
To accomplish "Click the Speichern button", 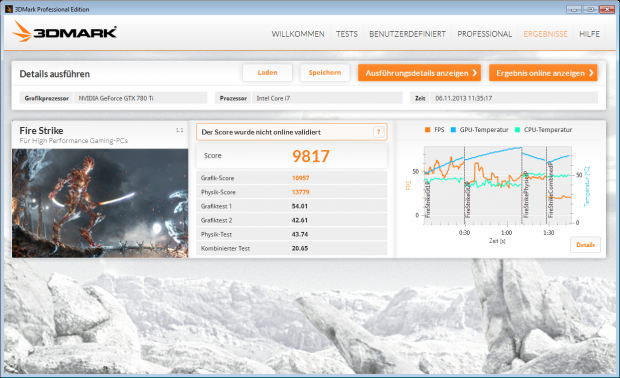I will click(325, 73).
